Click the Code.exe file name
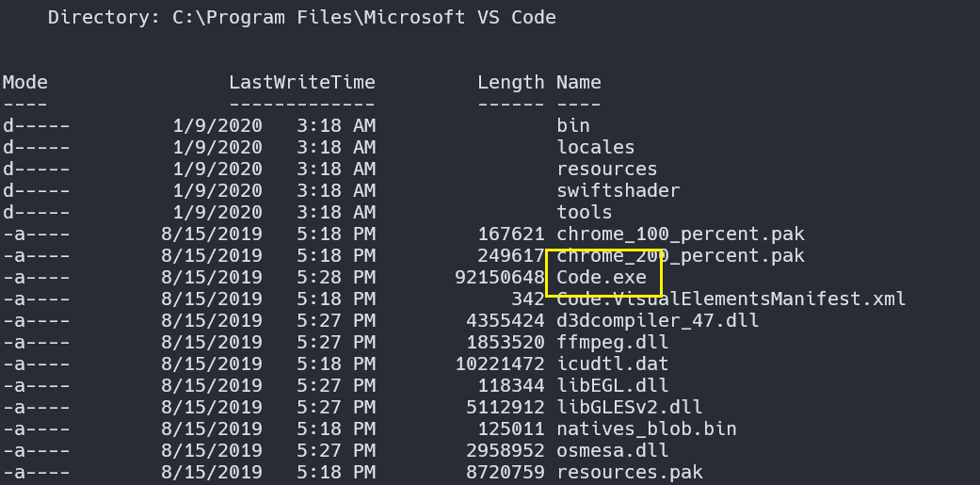This screenshot has width=980, height=485. pyautogui.click(x=602, y=278)
